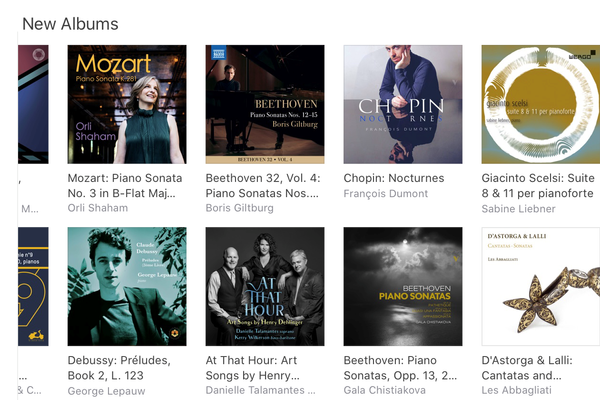Open the Mozart Piano Sonata album cover
600x400 pixels.
pos(127,104)
